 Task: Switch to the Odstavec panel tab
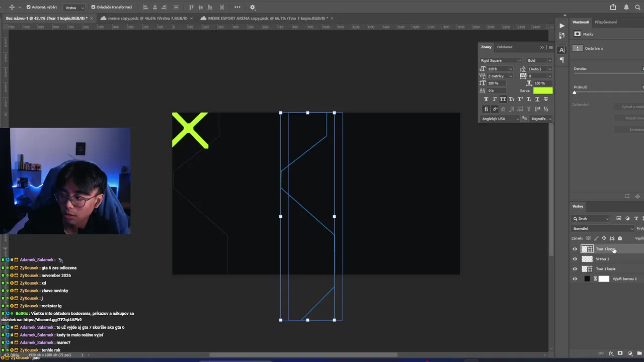pyautogui.click(x=505, y=47)
